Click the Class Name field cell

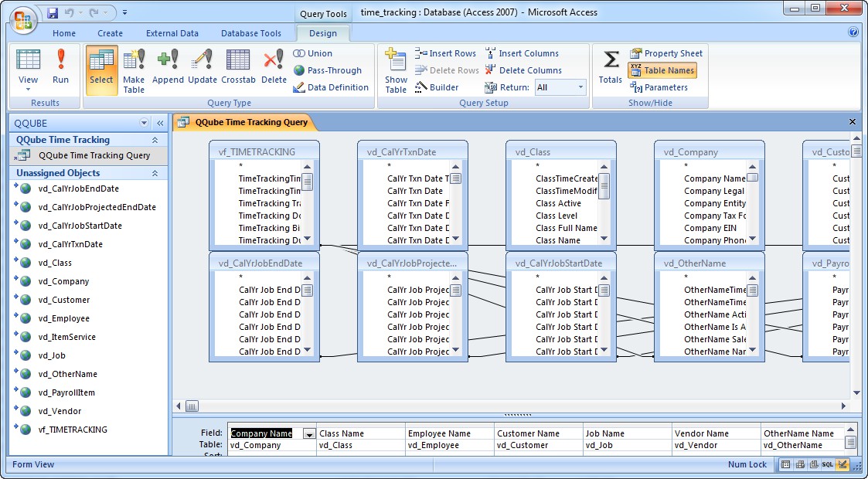tap(361, 433)
